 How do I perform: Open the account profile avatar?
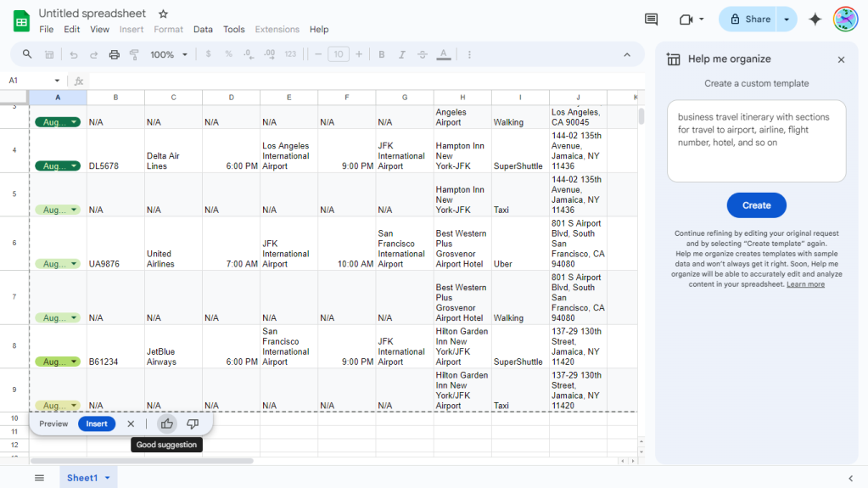point(845,20)
